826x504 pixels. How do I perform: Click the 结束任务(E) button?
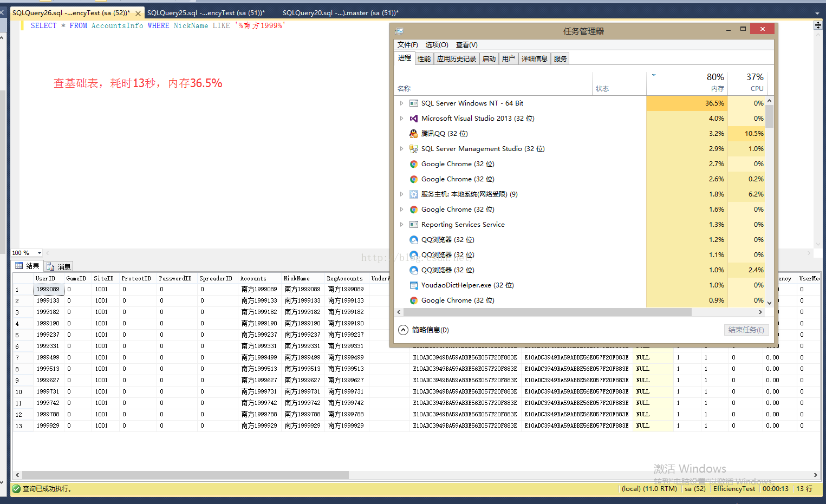746,330
